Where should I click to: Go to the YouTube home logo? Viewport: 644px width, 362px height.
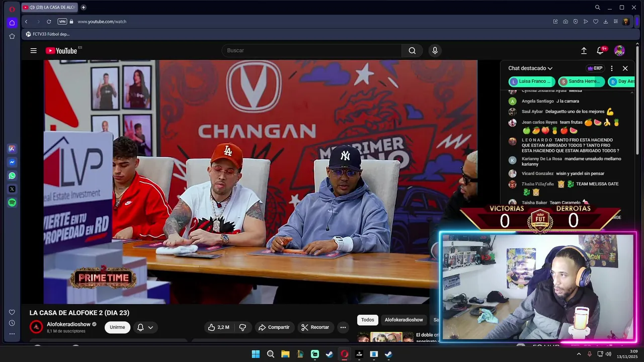click(x=61, y=51)
